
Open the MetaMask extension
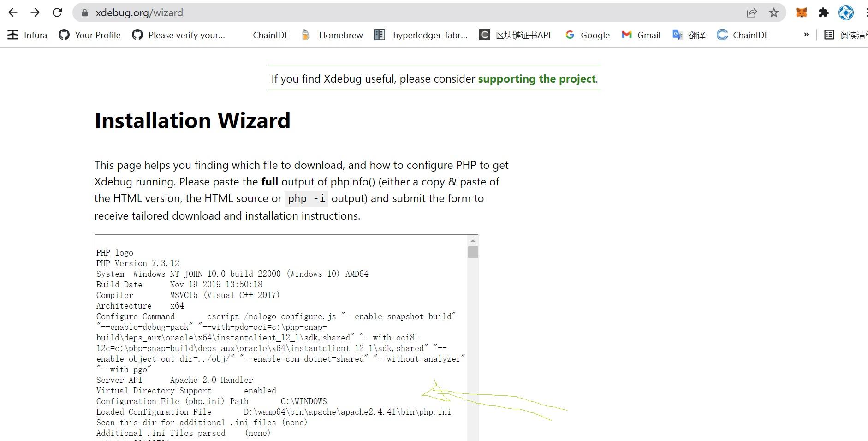click(x=801, y=12)
